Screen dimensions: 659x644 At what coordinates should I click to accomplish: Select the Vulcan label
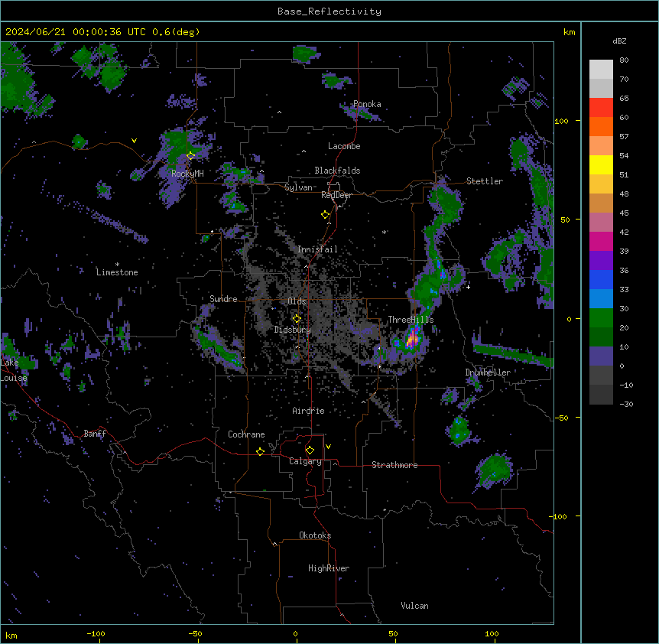415,606
